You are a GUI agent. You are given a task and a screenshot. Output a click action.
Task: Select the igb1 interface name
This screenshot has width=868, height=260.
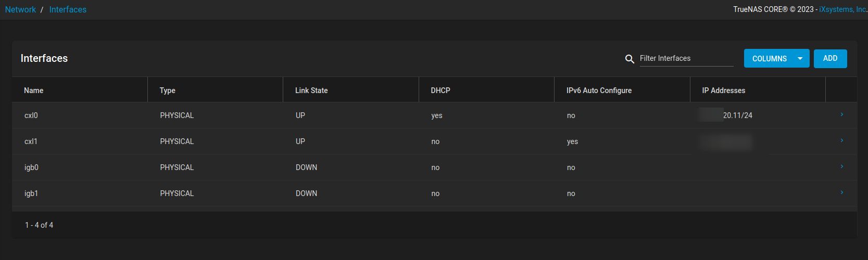(x=31, y=193)
